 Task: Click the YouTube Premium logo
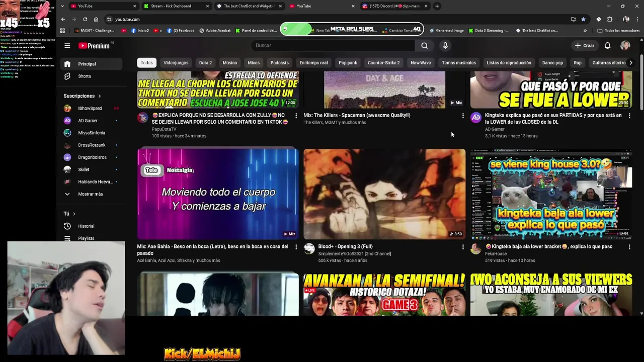pyautogui.click(x=94, y=45)
